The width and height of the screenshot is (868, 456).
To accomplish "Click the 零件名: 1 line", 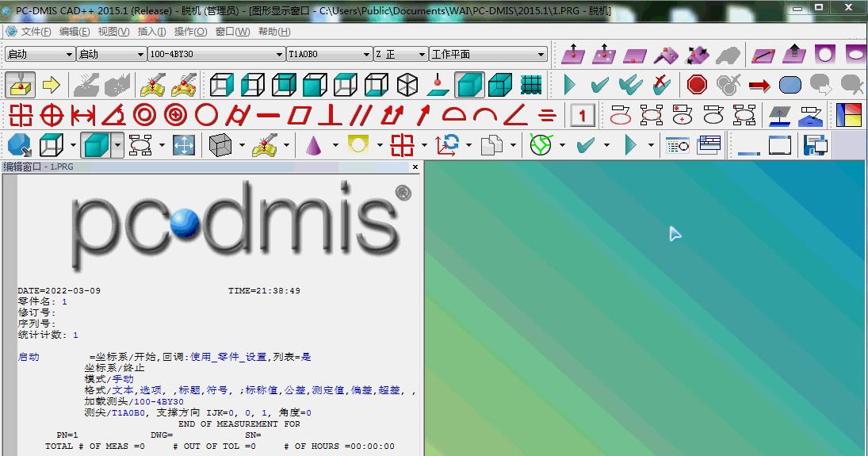I will tap(43, 301).
